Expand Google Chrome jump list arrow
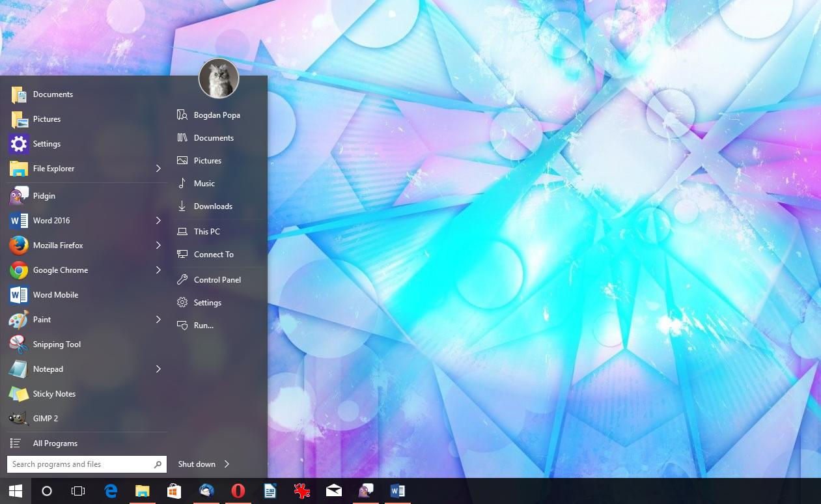821x504 pixels. (158, 270)
